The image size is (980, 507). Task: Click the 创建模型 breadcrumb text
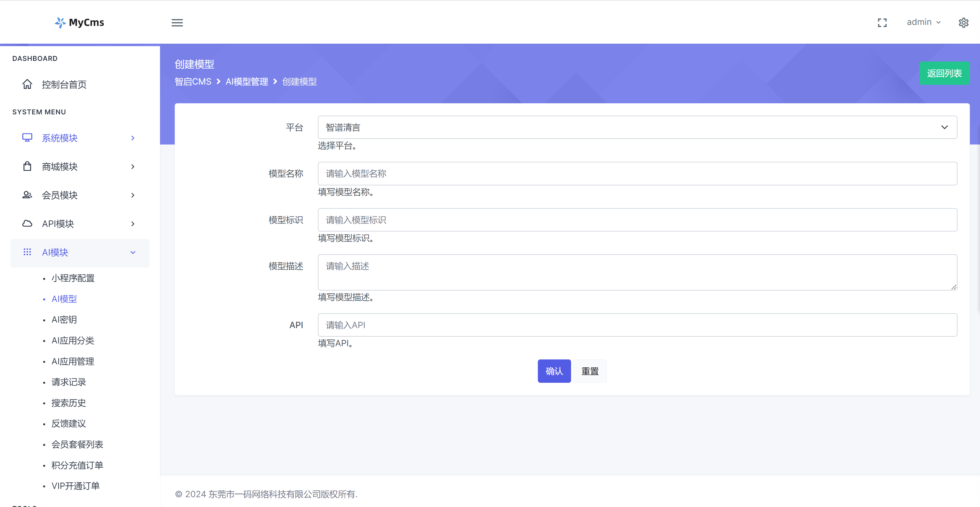[x=299, y=82]
